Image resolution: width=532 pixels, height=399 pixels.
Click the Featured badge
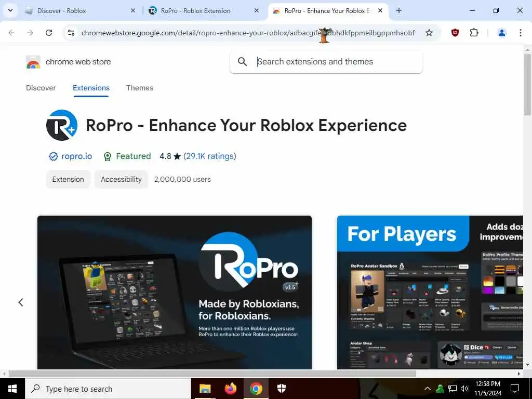127,156
